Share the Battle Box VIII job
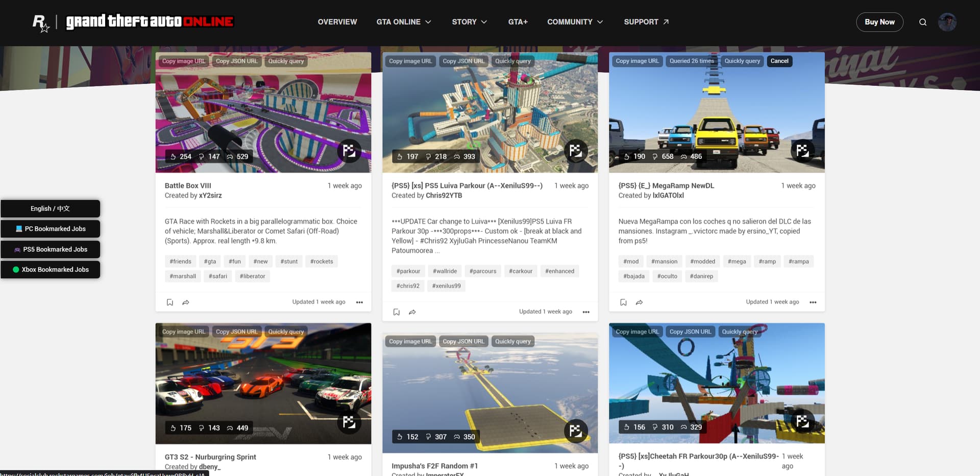The height and width of the screenshot is (476, 980). (186, 302)
